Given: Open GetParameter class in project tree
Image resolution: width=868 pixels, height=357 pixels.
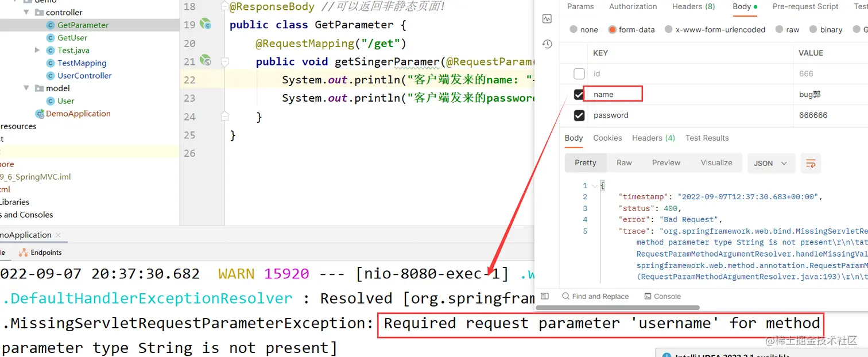Looking at the screenshot, I should point(83,25).
